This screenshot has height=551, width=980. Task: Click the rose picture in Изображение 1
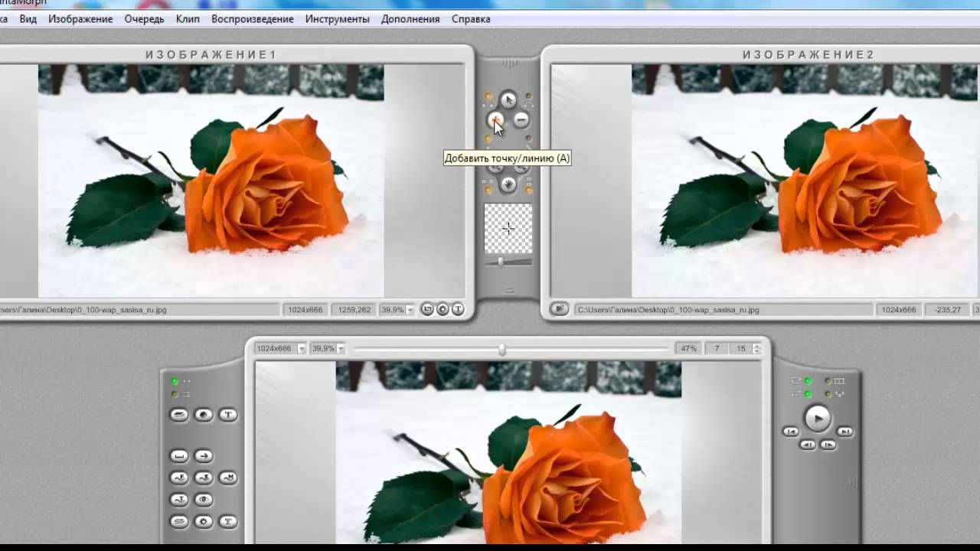point(211,181)
